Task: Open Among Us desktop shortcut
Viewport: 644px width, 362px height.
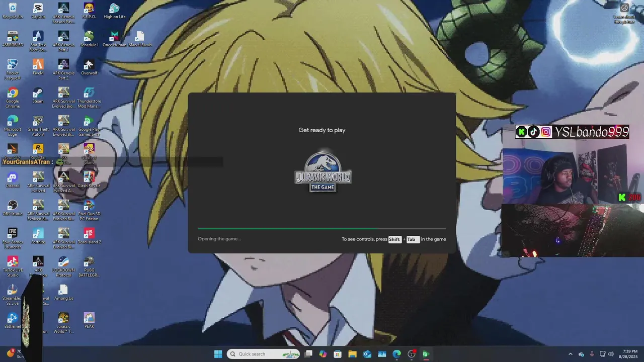Action: point(63,293)
